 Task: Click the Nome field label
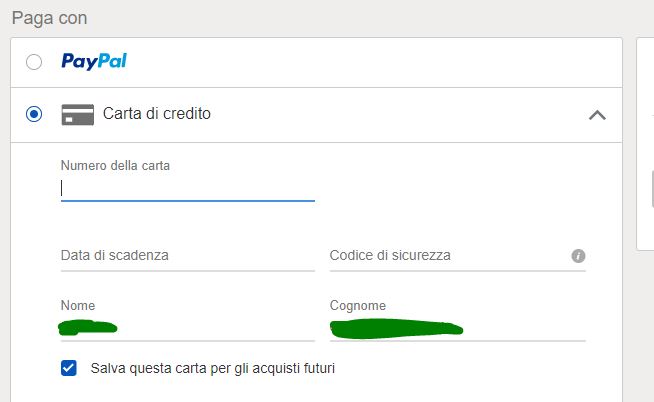[78, 305]
